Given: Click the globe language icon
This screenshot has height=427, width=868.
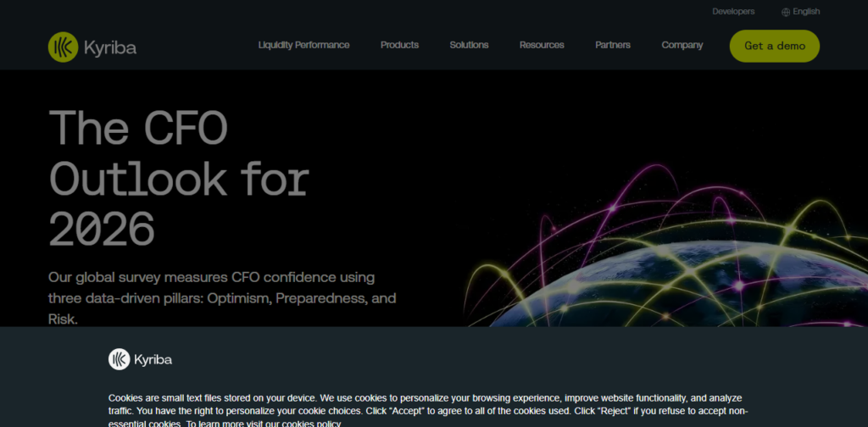Looking at the screenshot, I should pyautogui.click(x=786, y=12).
